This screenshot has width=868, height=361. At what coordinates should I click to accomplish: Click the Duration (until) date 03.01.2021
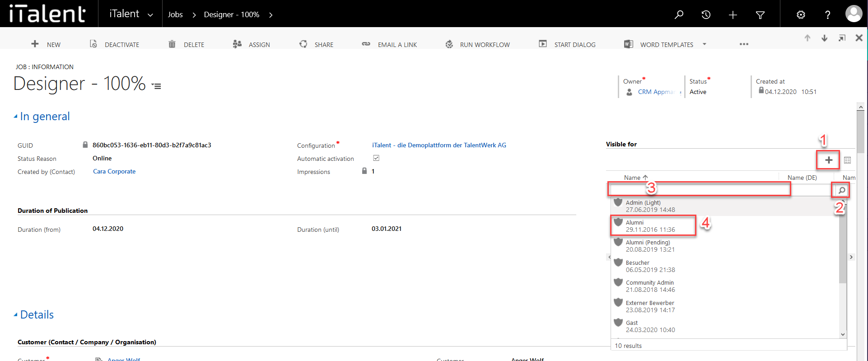387,229
